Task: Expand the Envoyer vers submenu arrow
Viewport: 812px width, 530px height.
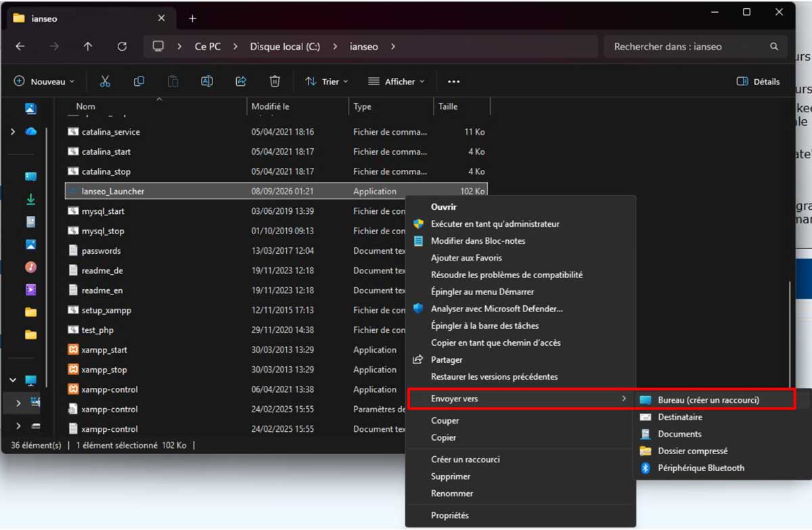Action: [624, 399]
